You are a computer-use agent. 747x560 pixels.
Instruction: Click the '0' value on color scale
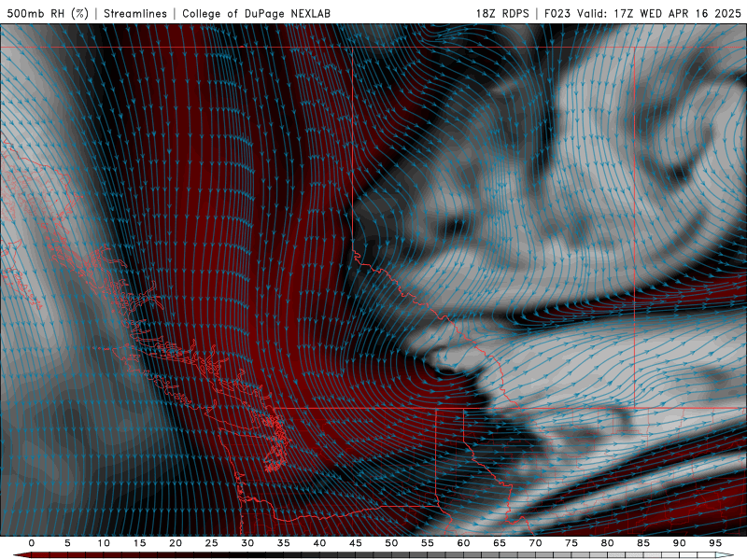click(x=32, y=543)
